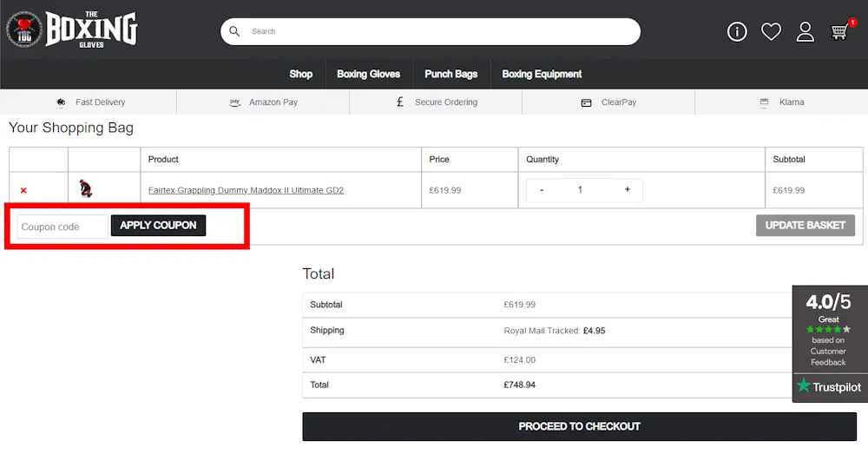Remove the Fairtex dummy with the red X
The image size is (868, 454).
23,190
